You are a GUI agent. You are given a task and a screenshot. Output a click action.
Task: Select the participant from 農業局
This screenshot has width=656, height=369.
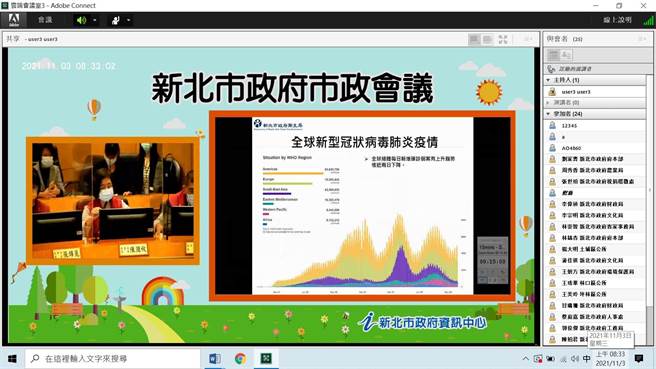pyautogui.click(x=594, y=170)
